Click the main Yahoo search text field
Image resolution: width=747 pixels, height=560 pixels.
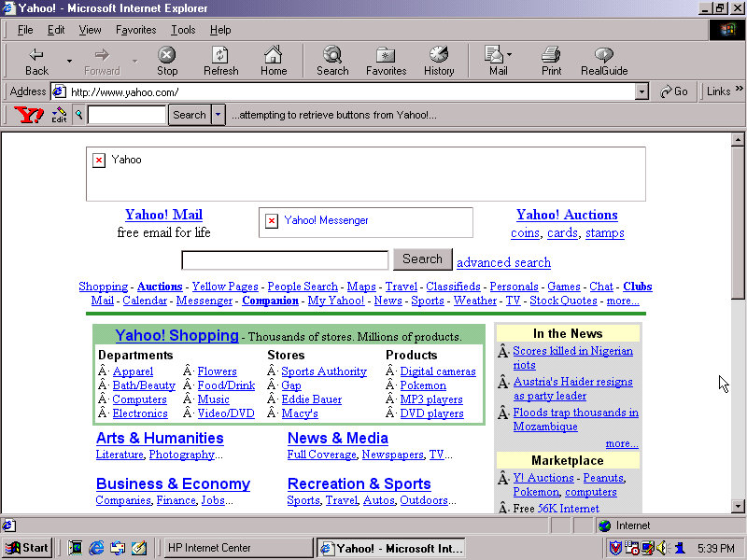point(285,260)
